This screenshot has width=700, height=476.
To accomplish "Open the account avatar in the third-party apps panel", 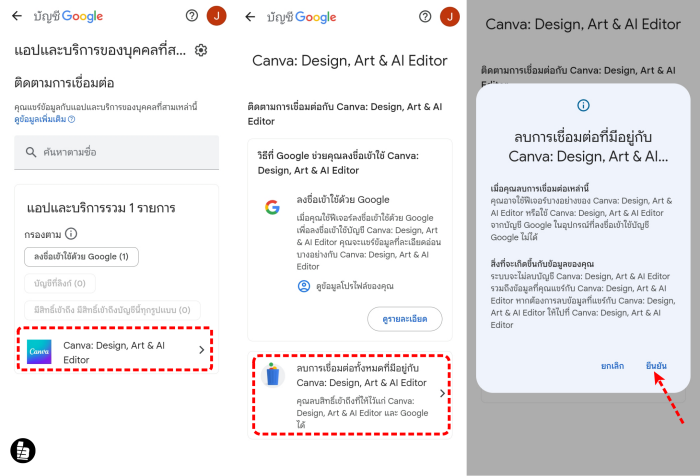I will 217,16.
